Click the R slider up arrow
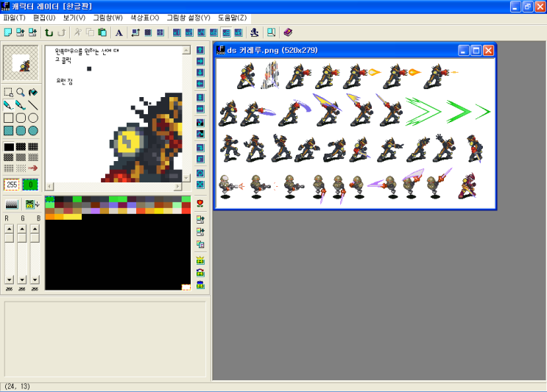 9,229
